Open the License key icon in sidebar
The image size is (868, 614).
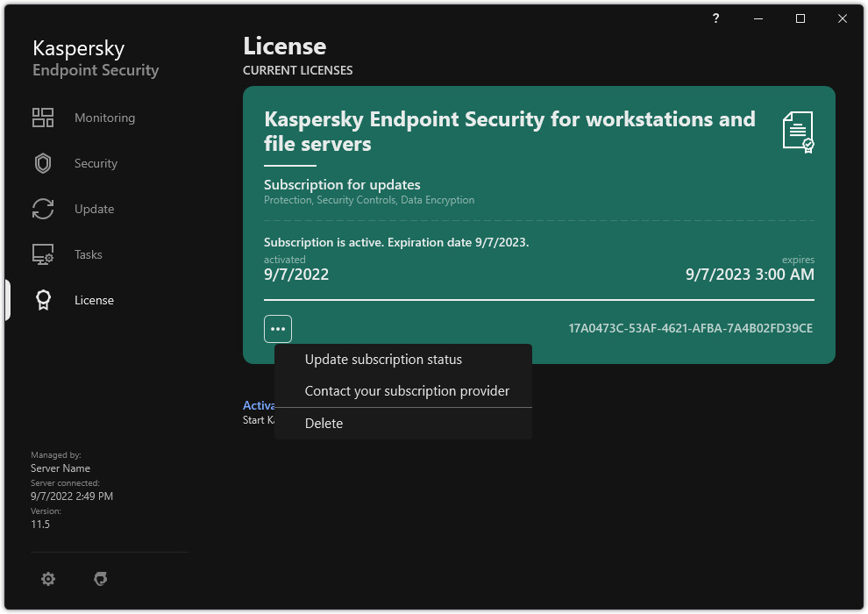[x=42, y=300]
